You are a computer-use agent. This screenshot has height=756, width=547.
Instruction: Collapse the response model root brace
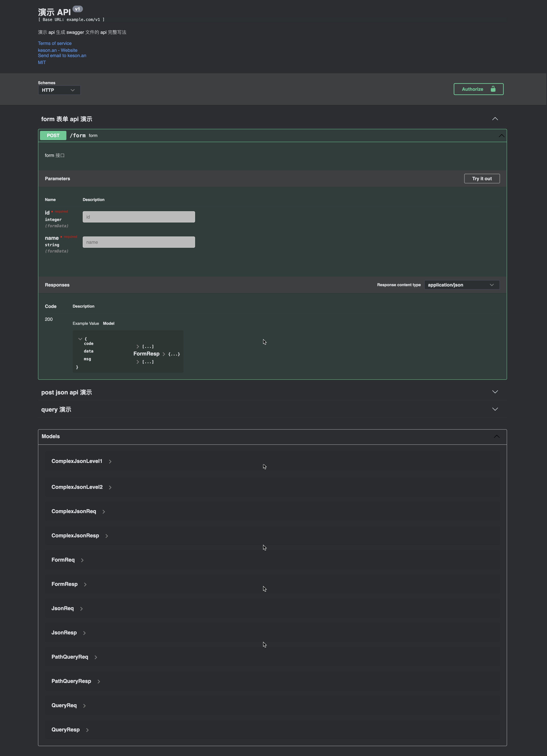point(80,339)
